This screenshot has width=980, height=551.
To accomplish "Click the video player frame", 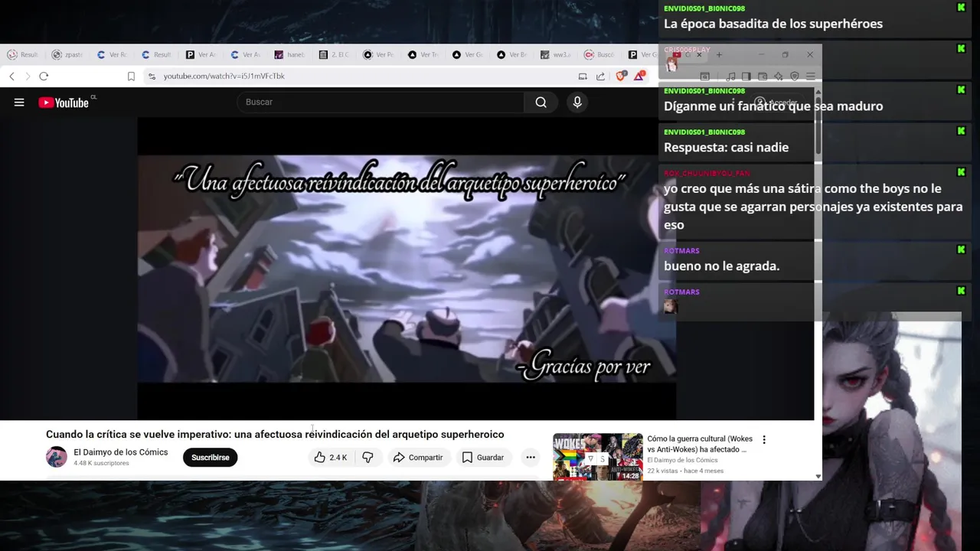I will (407, 269).
